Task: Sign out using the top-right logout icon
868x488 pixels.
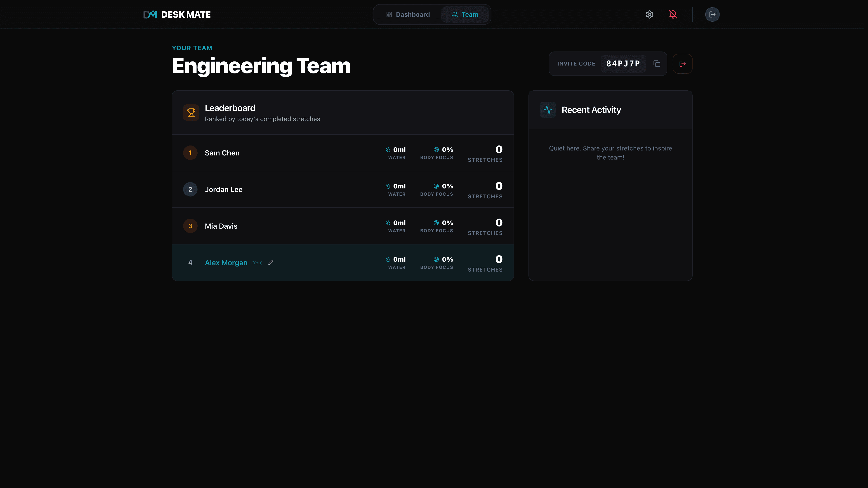Action: click(712, 14)
